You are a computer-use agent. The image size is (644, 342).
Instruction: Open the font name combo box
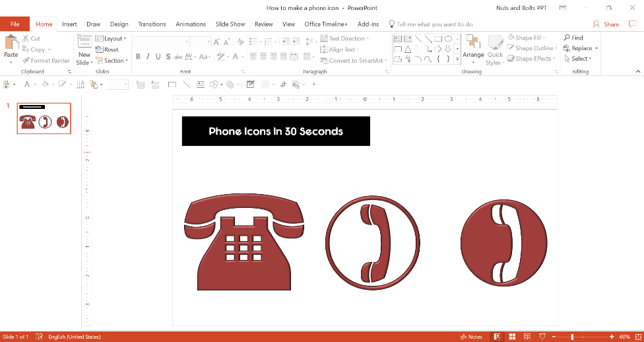tap(162, 42)
